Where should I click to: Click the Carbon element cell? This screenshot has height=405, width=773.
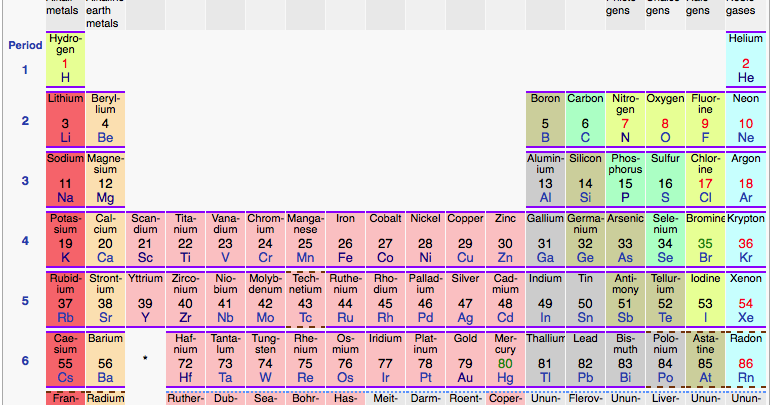point(585,119)
